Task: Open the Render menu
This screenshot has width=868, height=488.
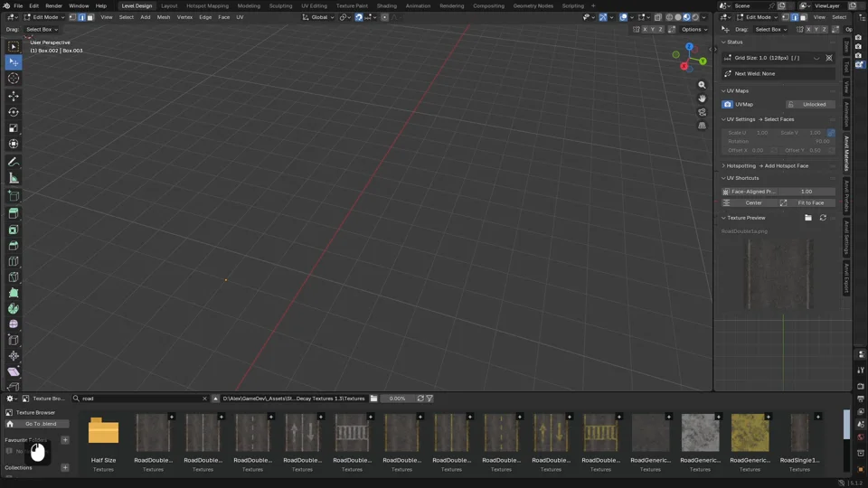Action: pos(53,5)
